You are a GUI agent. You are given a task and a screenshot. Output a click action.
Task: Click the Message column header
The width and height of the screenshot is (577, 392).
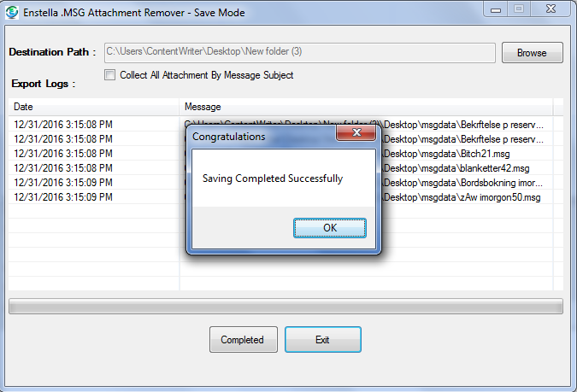(366, 107)
